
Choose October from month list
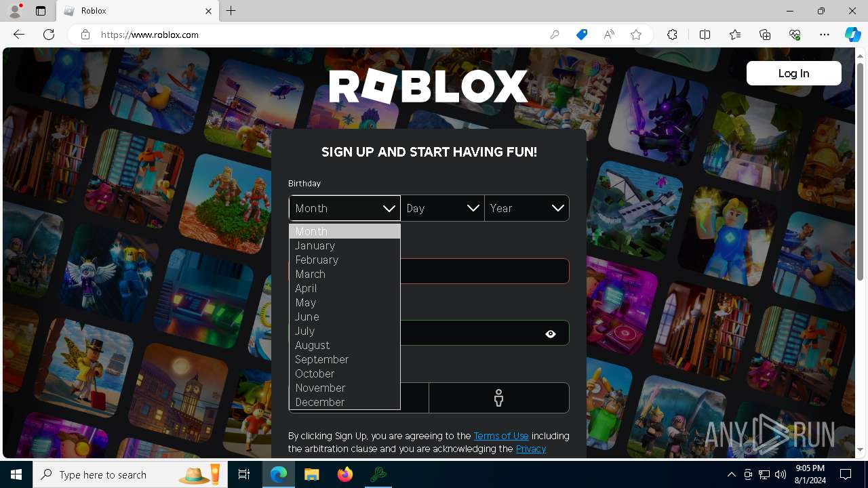pyautogui.click(x=344, y=374)
